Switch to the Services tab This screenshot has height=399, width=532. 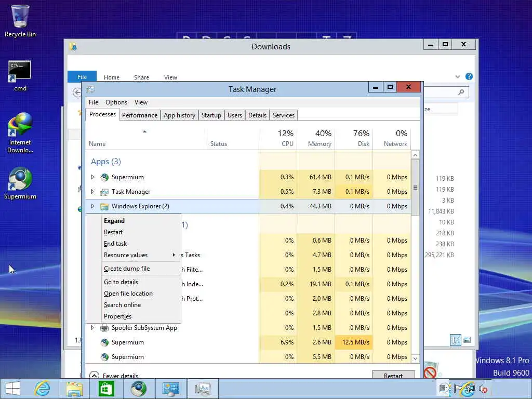coord(284,115)
